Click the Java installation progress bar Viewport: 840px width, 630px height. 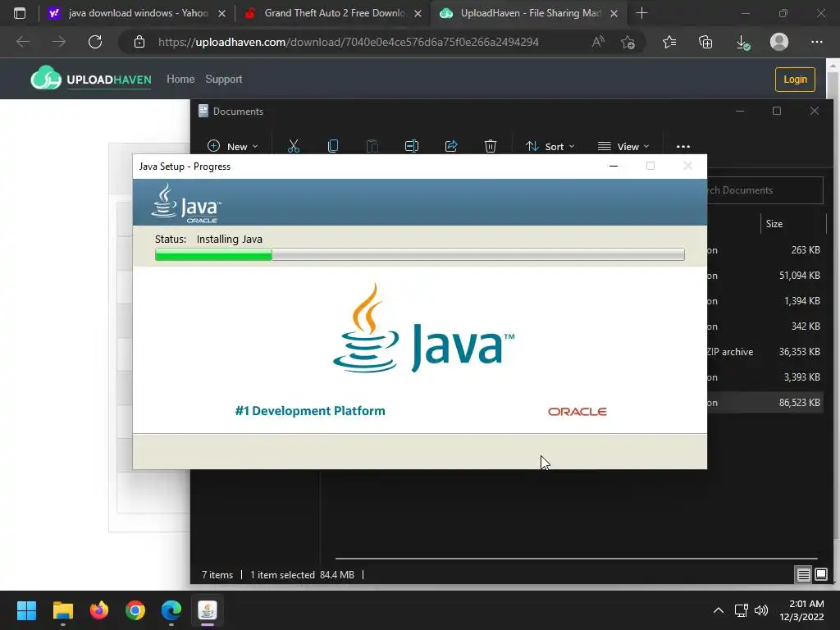pyautogui.click(x=419, y=254)
